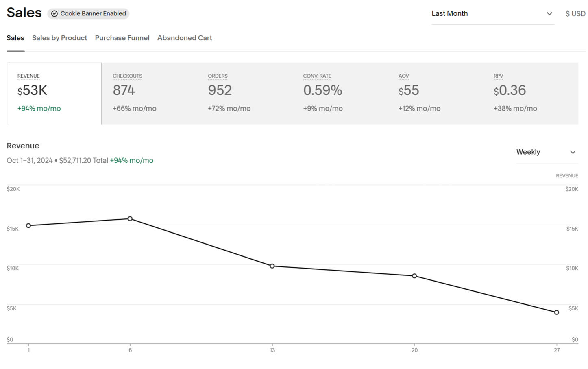588x369 pixels.
Task: Click the chart data point at day 13
Action: pyautogui.click(x=272, y=266)
